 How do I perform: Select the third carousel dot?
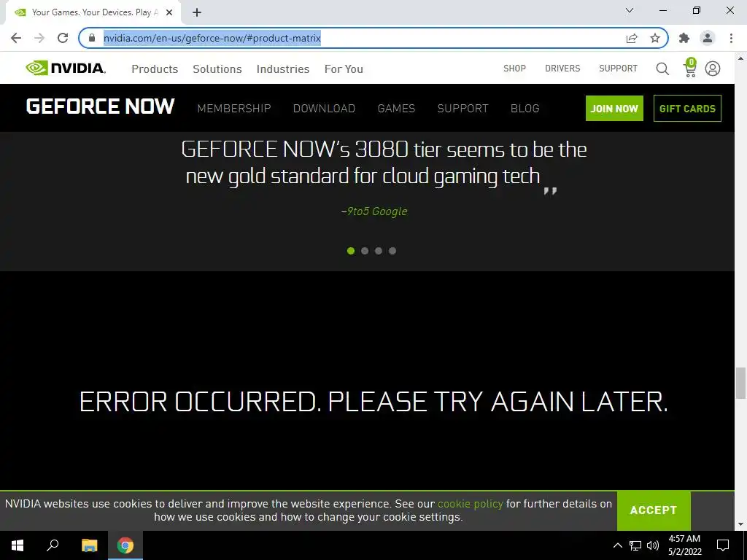tap(379, 251)
